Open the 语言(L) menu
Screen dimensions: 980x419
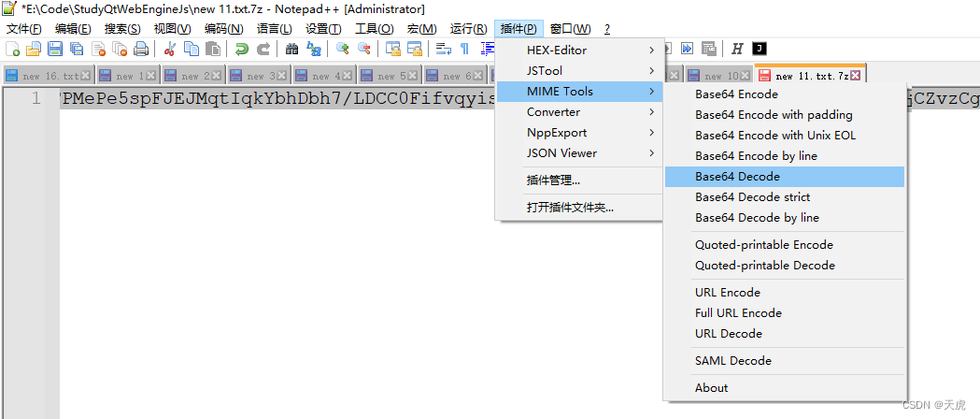(x=274, y=29)
